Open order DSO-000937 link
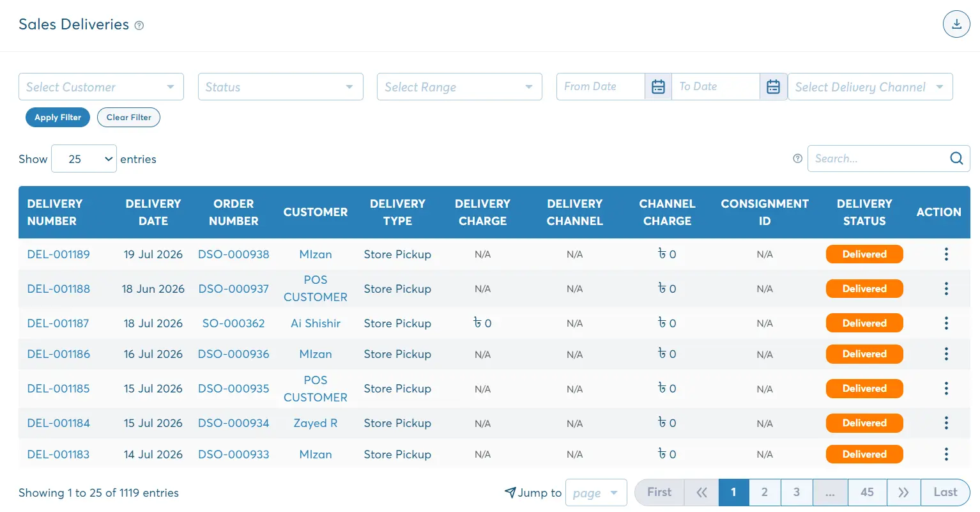Screen dimensions: 980x512 pyautogui.click(x=234, y=289)
